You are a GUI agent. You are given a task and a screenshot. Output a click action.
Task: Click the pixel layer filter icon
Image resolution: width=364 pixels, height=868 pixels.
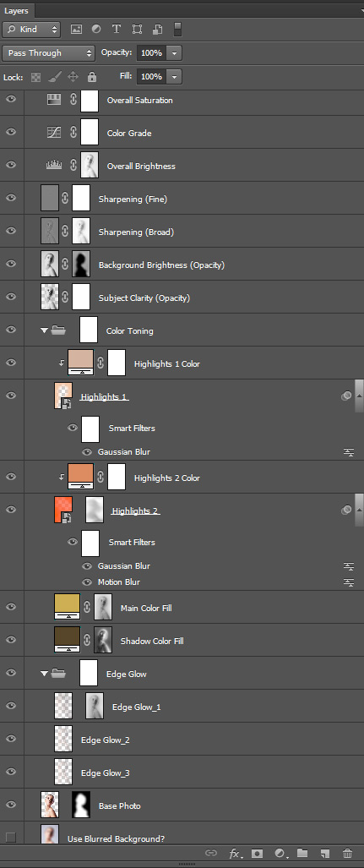tap(76, 29)
